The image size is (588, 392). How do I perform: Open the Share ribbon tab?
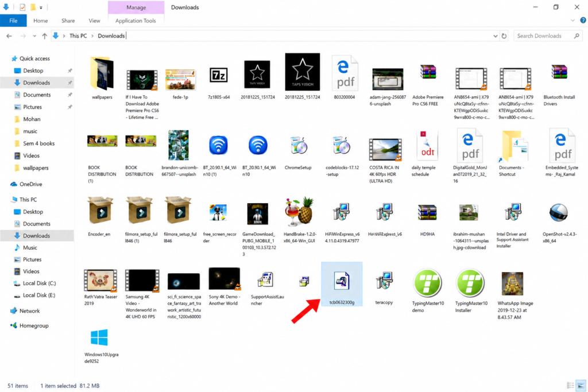click(x=68, y=21)
